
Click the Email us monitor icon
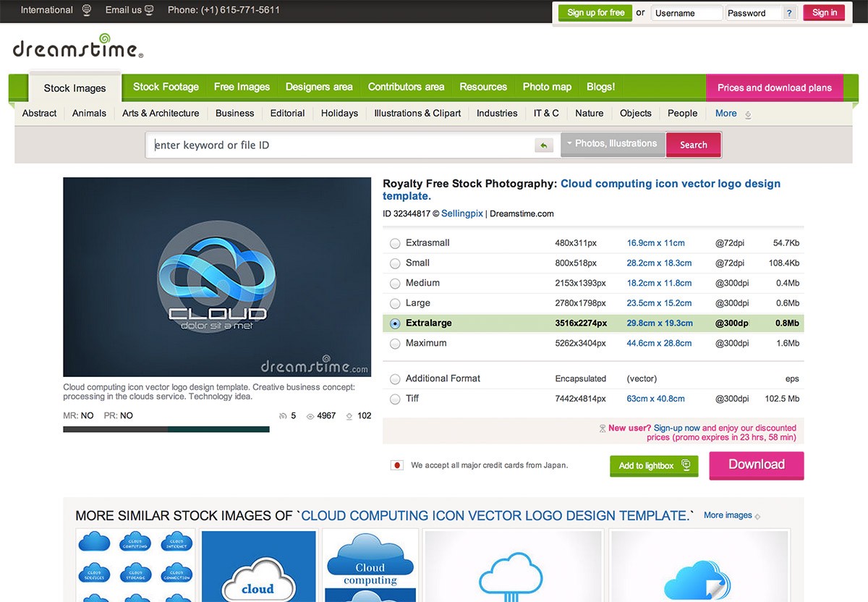[150, 10]
